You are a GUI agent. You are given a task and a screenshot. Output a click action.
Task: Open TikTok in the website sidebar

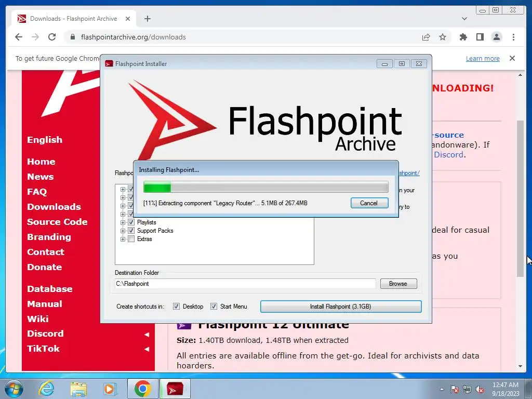(43, 349)
